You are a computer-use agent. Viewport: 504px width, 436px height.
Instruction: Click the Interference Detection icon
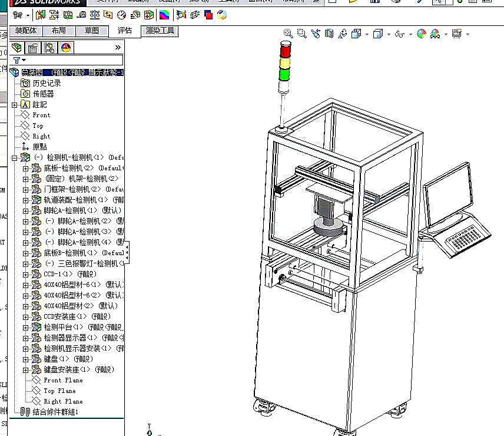pyautogui.click(x=41, y=15)
